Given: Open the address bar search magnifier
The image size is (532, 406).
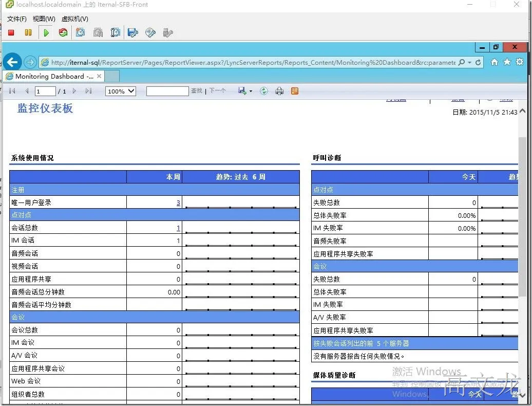Looking at the screenshot, I should tap(462, 63).
